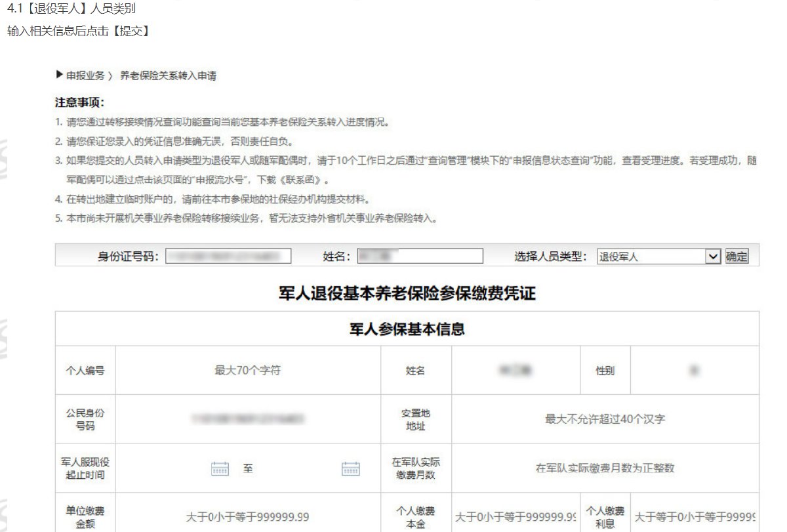Click the 军人参保基本信息 table header
787x532 pixels.
coord(407,329)
